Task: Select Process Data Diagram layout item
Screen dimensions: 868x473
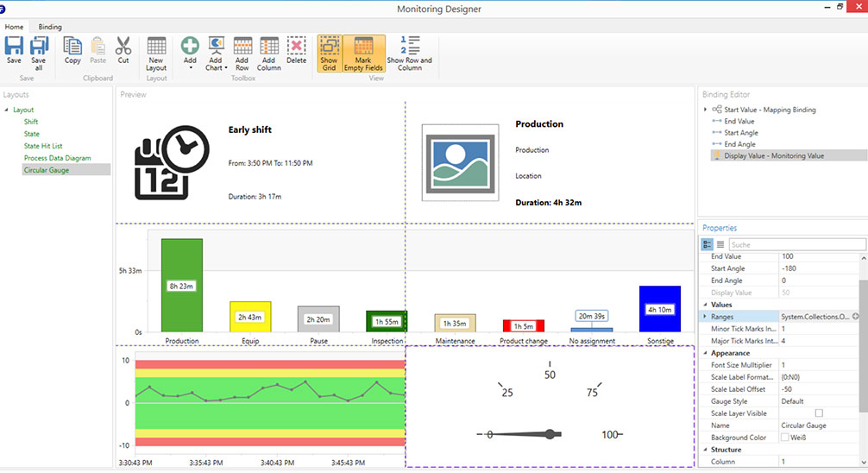Action: [58, 159]
